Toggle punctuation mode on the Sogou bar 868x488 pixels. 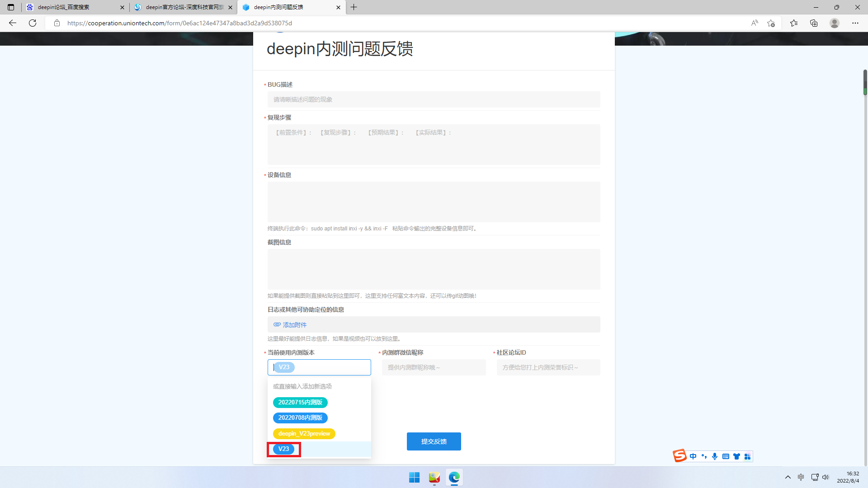[704, 456]
